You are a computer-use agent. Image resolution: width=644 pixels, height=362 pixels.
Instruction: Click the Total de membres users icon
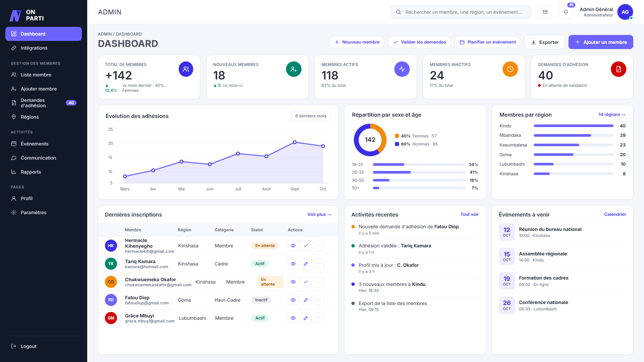pyautogui.click(x=186, y=69)
